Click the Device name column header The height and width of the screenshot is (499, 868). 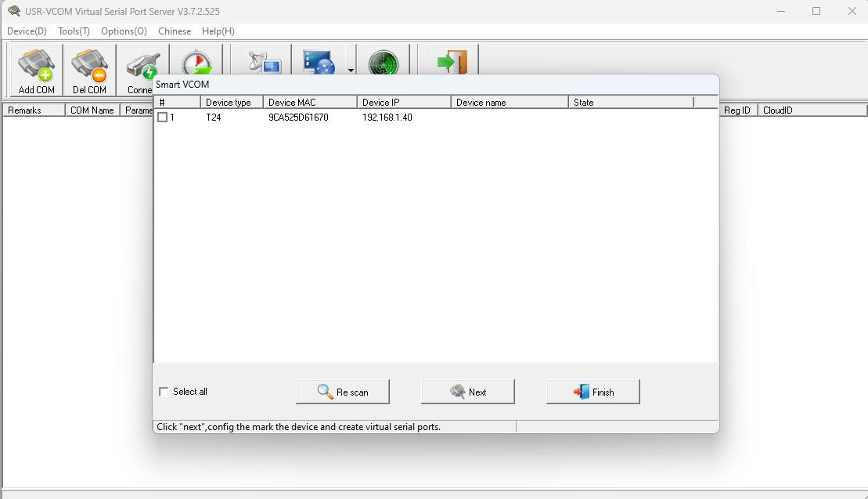point(510,103)
